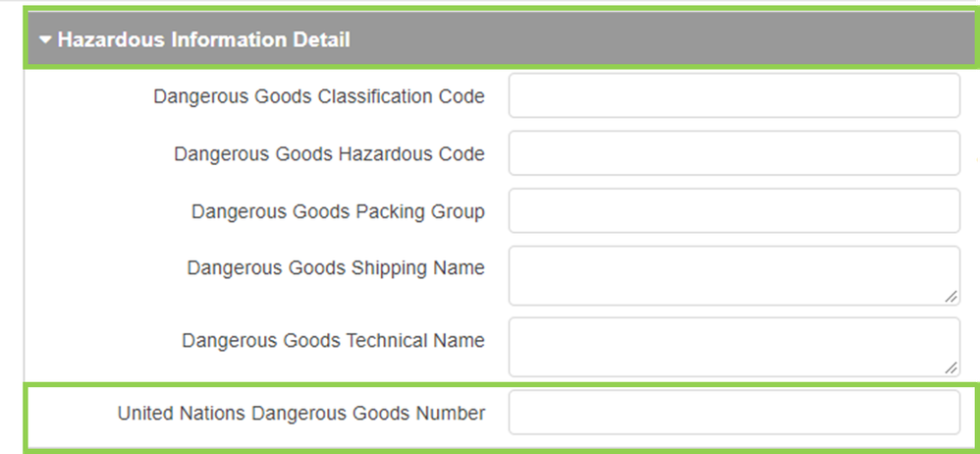Click the Dangerous Goods Packing Group label
The width and height of the screenshot is (980, 454).
(338, 211)
